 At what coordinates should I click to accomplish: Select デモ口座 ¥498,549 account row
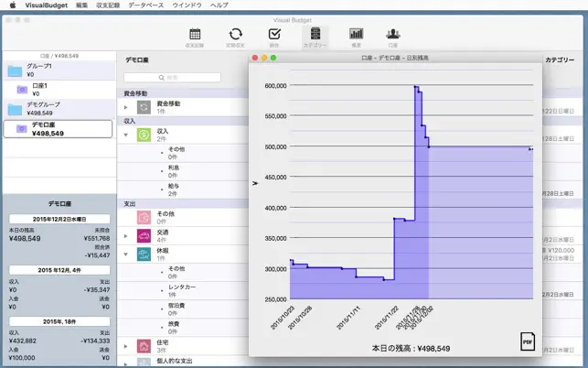[x=58, y=129]
